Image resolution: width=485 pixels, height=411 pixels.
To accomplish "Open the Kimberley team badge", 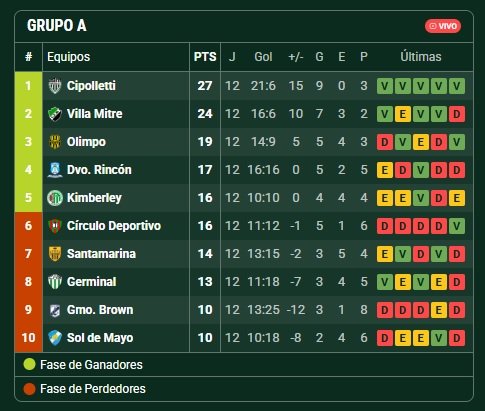I will (x=55, y=198).
